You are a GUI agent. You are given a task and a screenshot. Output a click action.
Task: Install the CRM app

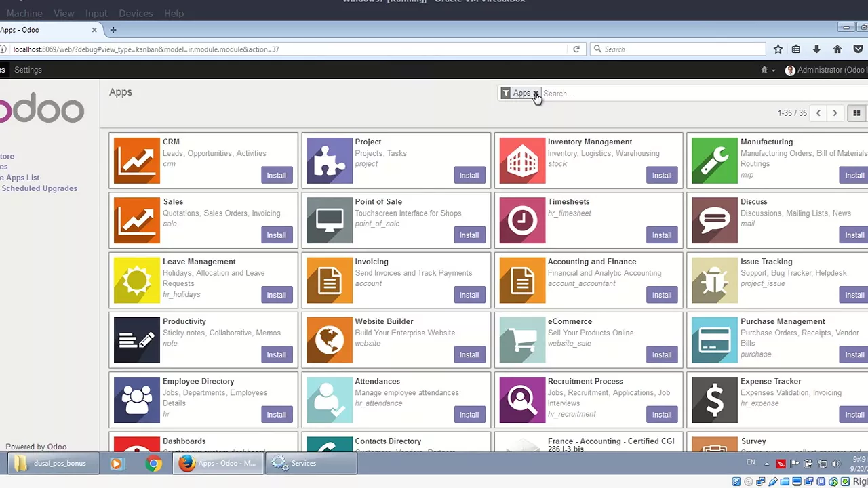coord(276,175)
